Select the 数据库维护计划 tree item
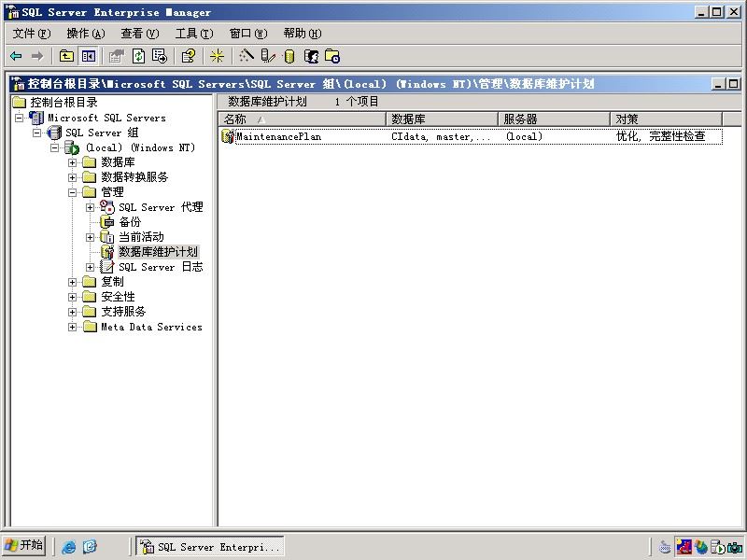The image size is (747, 560). 158,252
